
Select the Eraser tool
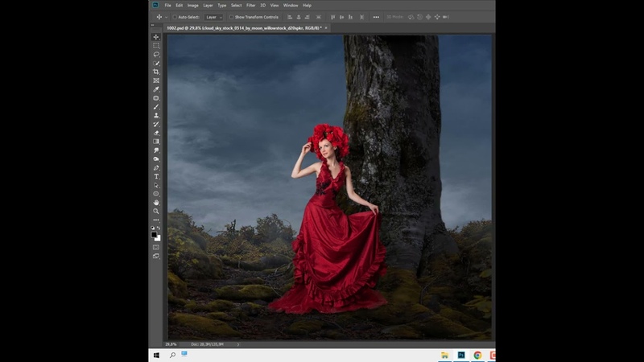(x=156, y=133)
